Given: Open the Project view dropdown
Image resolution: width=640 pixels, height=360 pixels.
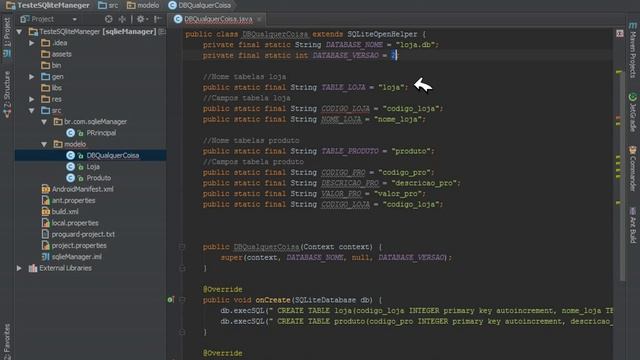Looking at the screenshot, I should [x=74, y=19].
